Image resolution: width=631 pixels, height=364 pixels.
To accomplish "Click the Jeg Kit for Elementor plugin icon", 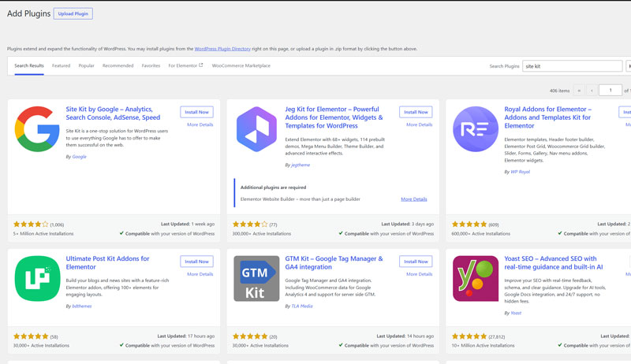I will pos(256,129).
